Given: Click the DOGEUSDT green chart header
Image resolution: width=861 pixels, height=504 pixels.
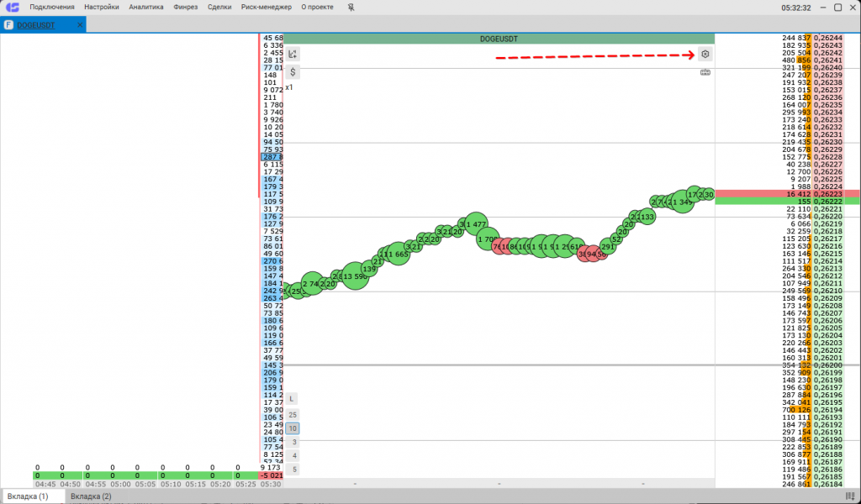Looking at the screenshot, I should (499, 39).
